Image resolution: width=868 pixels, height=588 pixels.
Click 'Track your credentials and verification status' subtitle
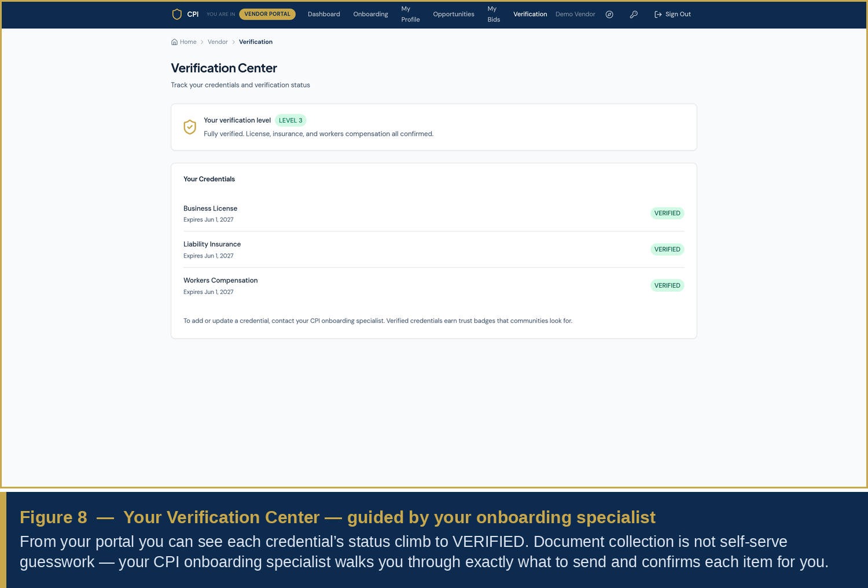(x=240, y=85)
